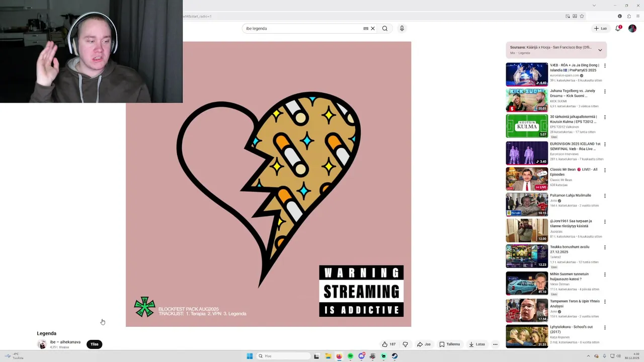644x362 pixels.
Task: Open the on-screen keyboard icon in search box
Action: tap(366, 29)
